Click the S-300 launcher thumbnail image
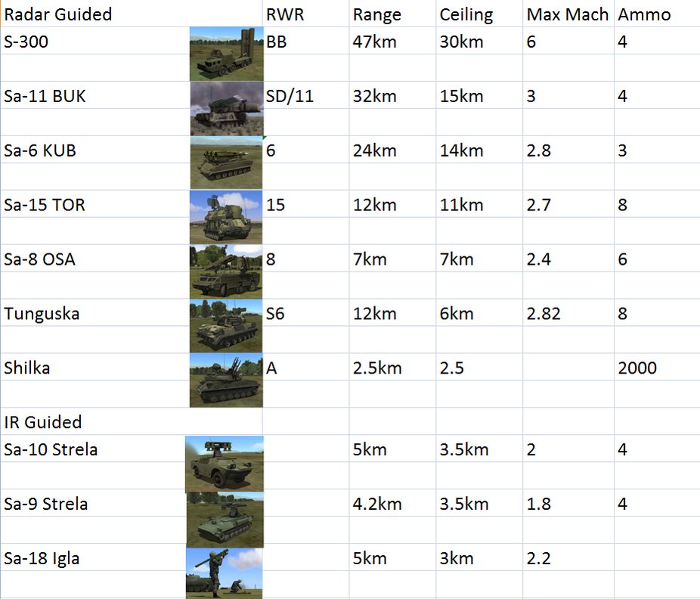 pos(226,54)
